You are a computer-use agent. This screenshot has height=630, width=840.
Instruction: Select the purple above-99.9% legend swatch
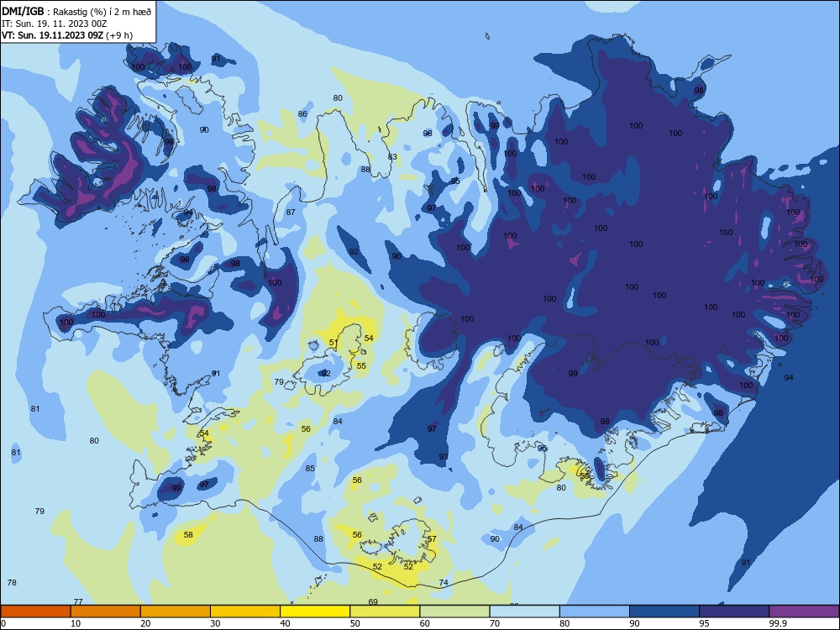(804, 612)
